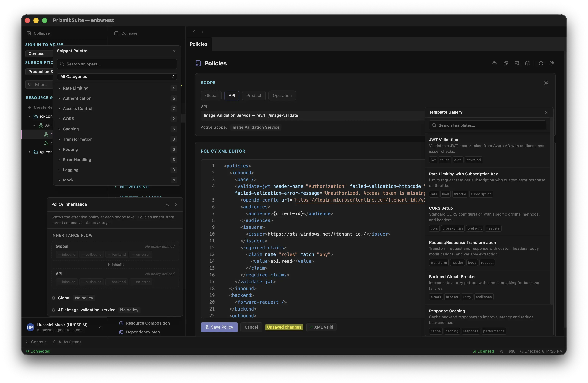Expand the Mock snippet category
This screenshot has height=383, width=588.
(117, 180)
